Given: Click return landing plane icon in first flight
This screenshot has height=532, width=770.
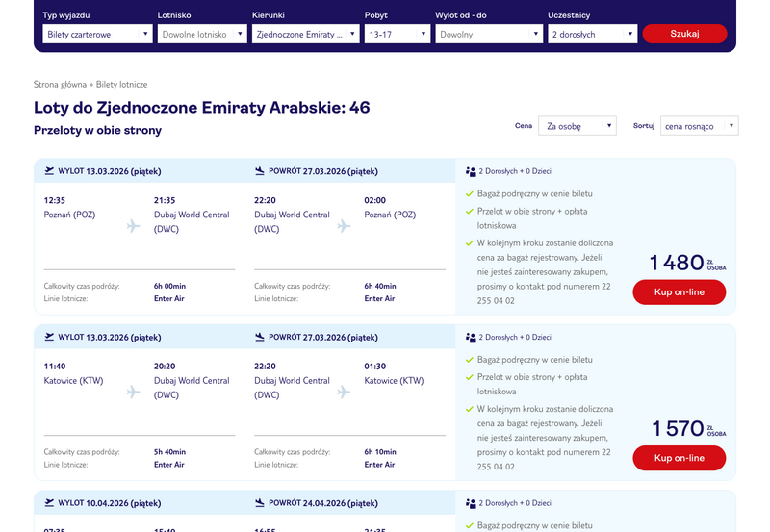Looking at the screenshot, I should [260, 171].
